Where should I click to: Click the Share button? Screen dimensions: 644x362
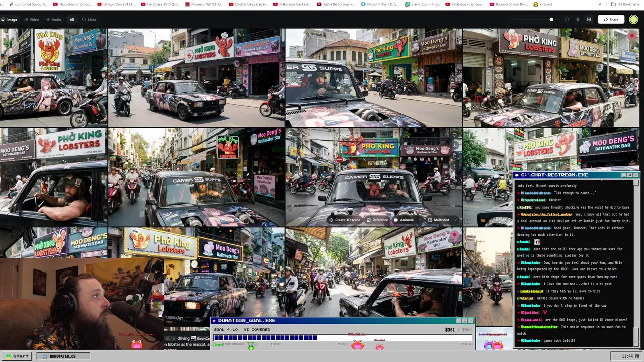[611, 20]
